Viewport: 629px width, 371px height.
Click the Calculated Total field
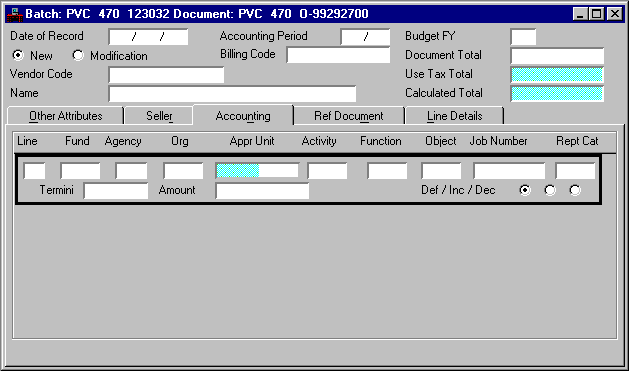tap(557, 93)
